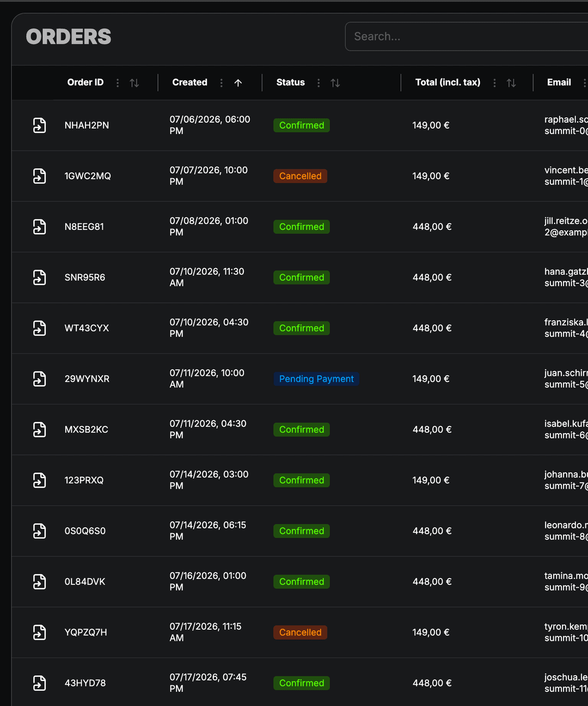Open order 43HYD78 details icon
The width and height of the screenshot is (588, 706).
39,683
